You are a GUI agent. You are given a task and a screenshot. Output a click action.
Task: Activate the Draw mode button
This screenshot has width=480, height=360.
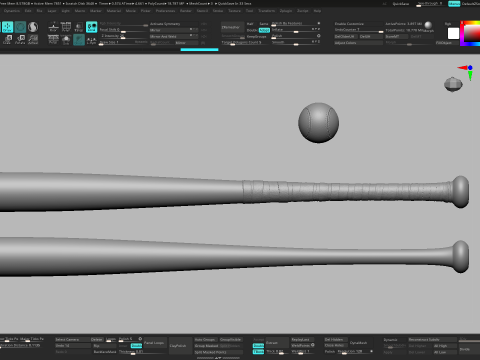[7, 27]
